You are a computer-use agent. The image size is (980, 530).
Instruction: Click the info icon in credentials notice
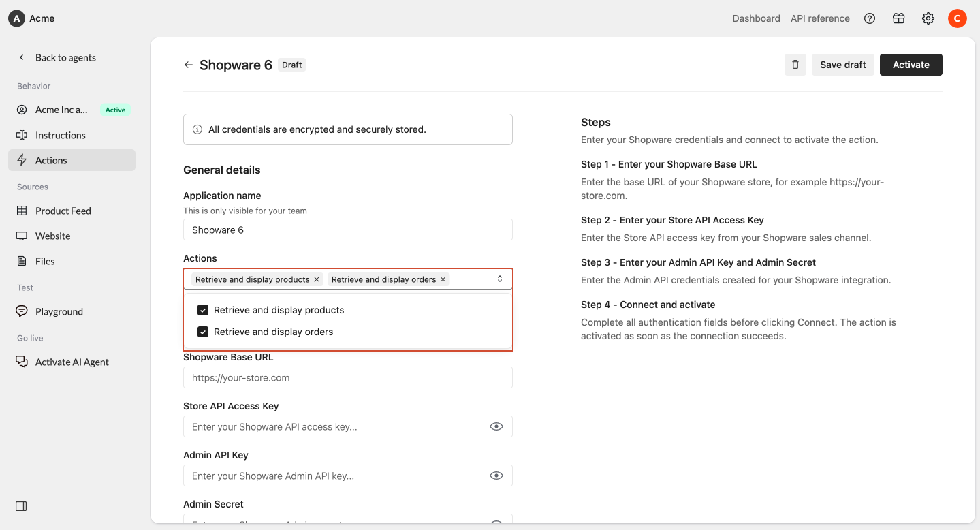197,129
